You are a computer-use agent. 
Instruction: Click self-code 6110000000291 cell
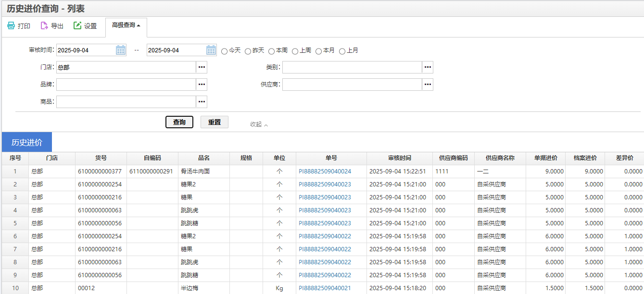coord(152,171)
